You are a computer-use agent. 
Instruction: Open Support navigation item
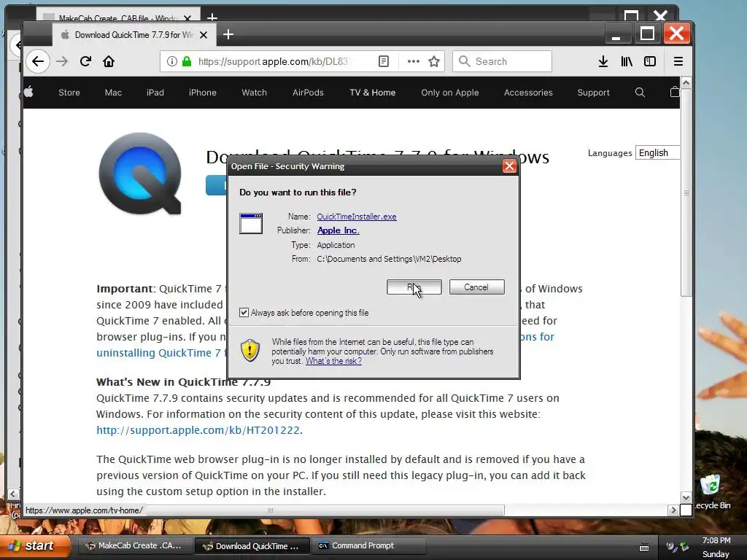tap(593, 93)
